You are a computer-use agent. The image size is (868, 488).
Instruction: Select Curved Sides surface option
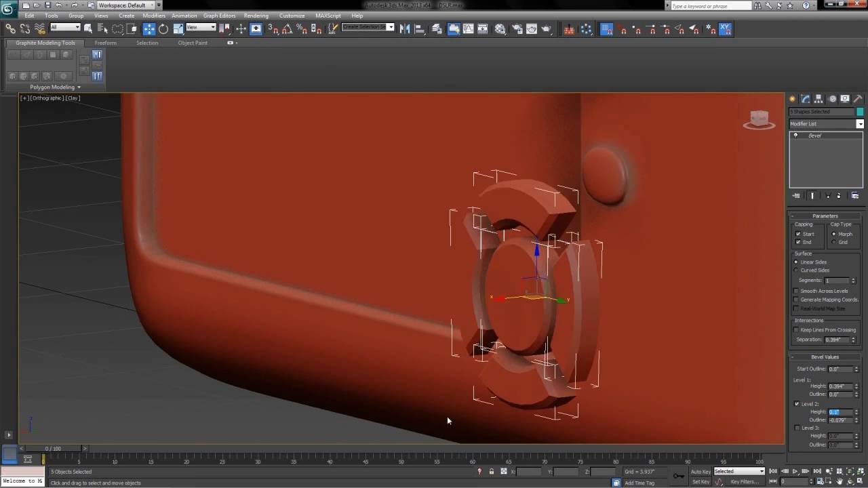[796, 270]
